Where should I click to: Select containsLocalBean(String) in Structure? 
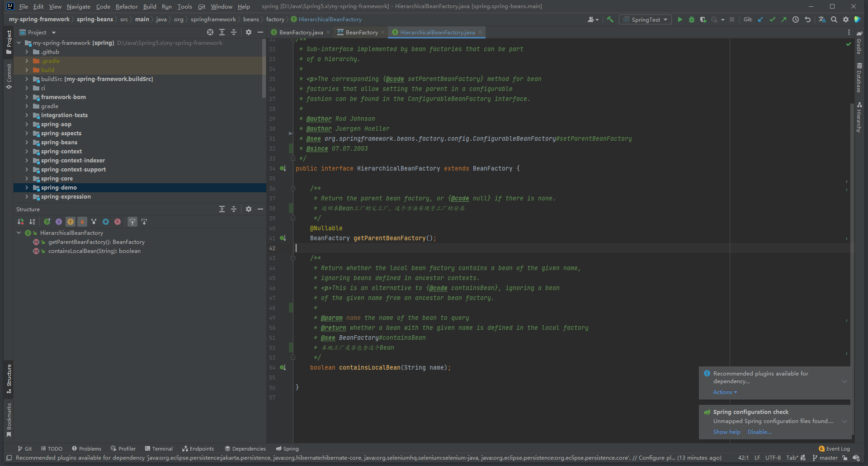[94, 251]
